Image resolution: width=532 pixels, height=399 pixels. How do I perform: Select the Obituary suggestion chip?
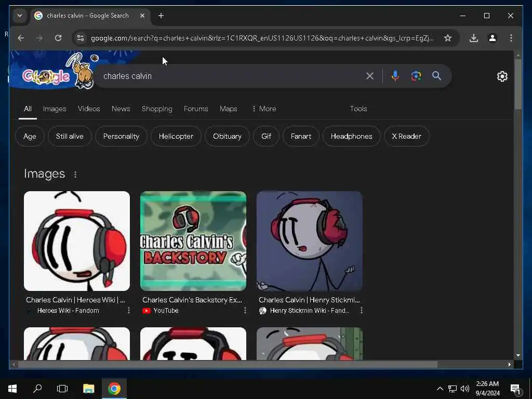tap(227, 136)
